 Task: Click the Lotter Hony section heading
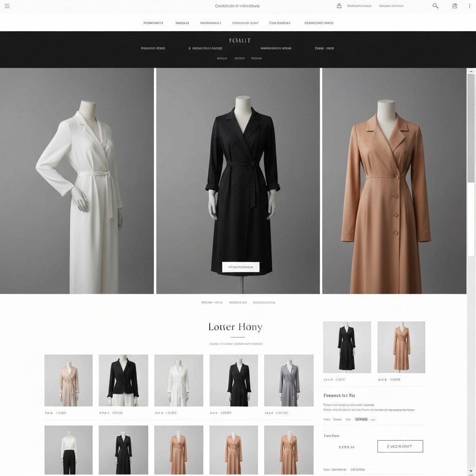point(235,327)
